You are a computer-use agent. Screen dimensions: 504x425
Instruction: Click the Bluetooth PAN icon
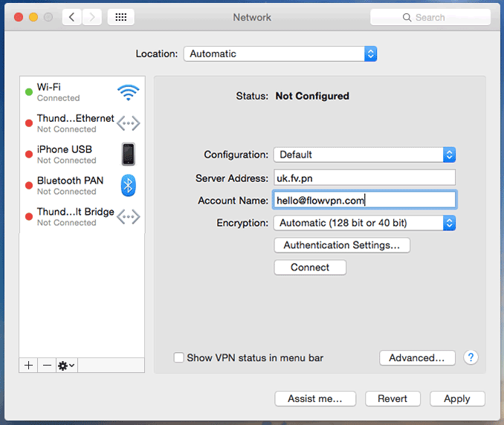pyautogui.click(x=129, y=185)
